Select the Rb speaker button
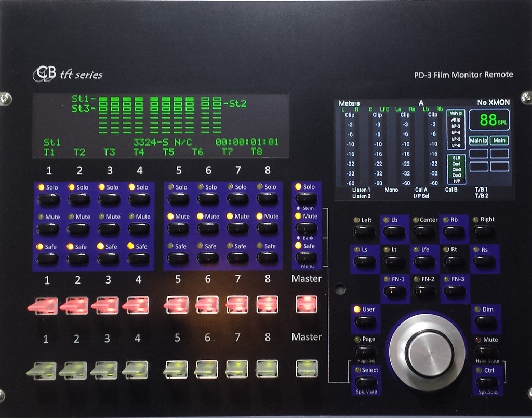The image size is (532, 418). point(454,232)
